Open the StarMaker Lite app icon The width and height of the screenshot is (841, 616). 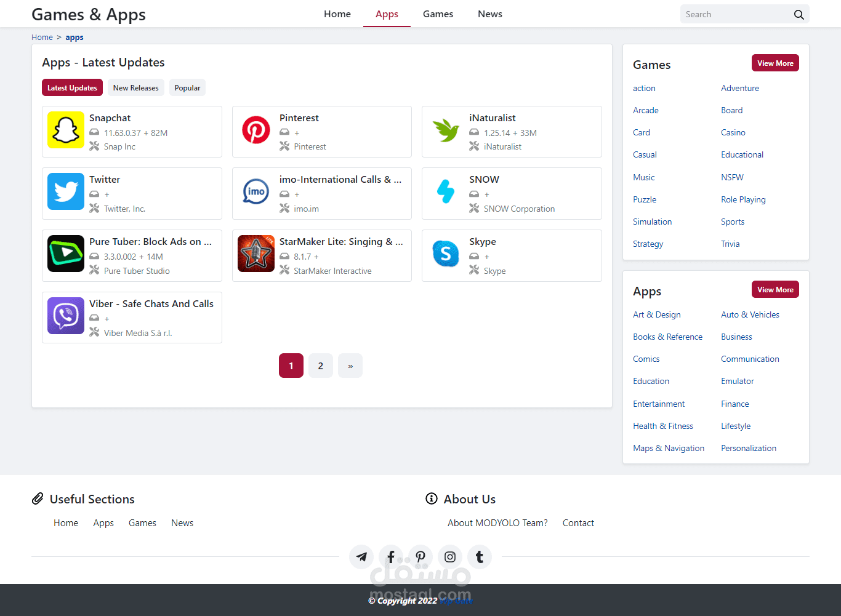pyautogui.click(x=256, y=254)
